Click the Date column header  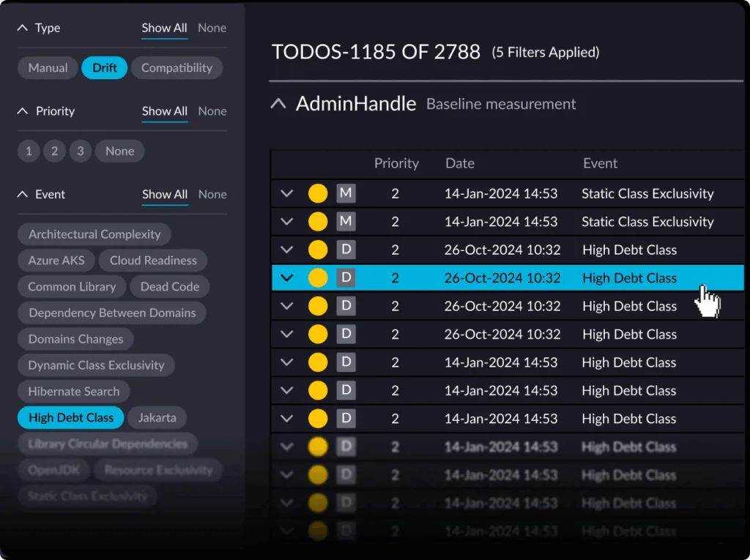click(x=460, y=163)
